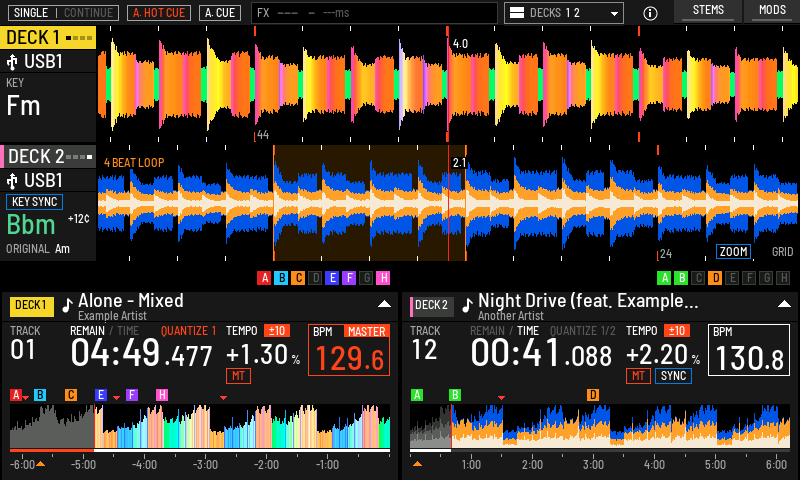The height and width of the screenshot is (480, 800).
Task: Select Deck 2 empty hot cue F slot
Action: point(749,278)
